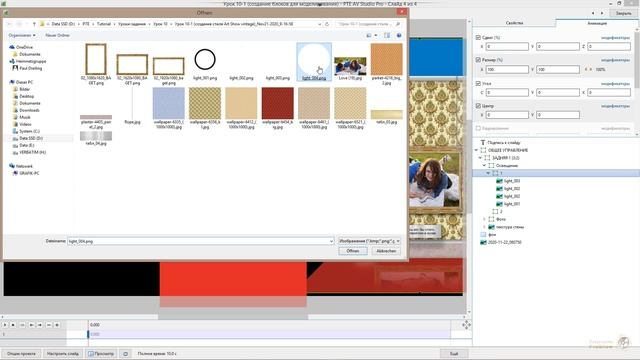Switch to the Свойства tab

click(514, 23)
